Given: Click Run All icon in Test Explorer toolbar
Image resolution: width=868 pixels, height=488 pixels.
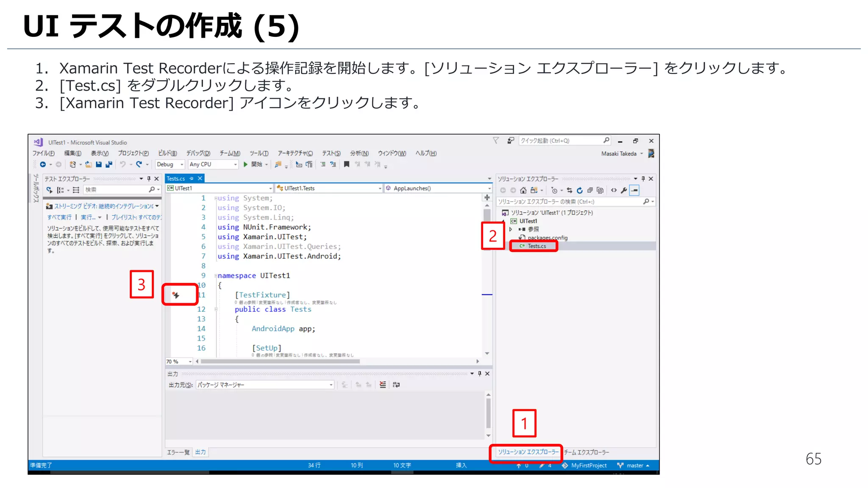Looking at the screenshot, I should pos(50,190).
